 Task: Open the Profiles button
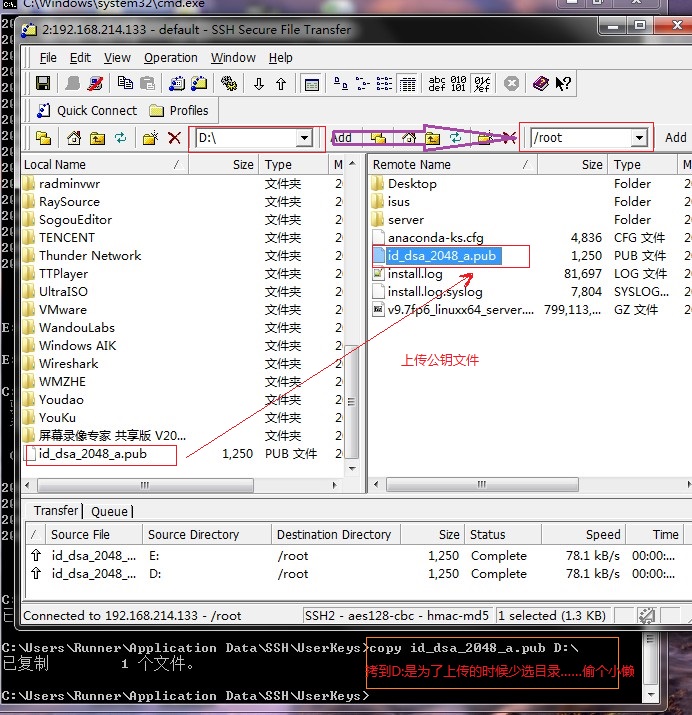click(179, 111)
